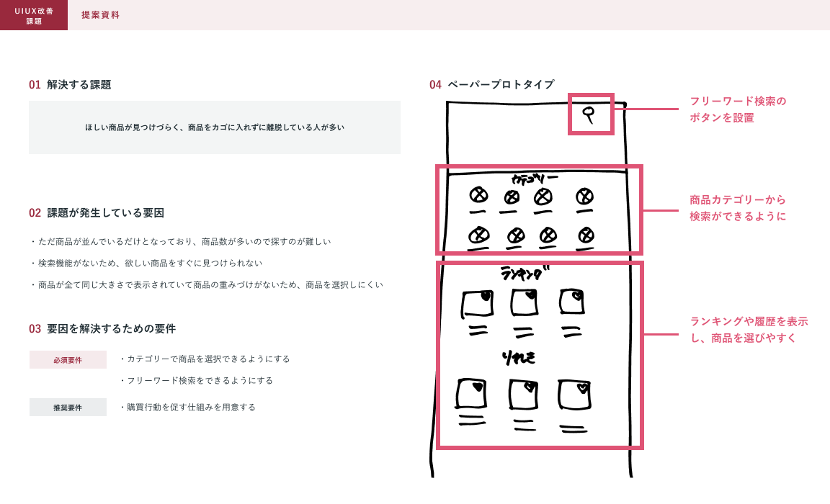
Task: Choose the last category icon in the bottom row
Action: (x=586, y=234)
